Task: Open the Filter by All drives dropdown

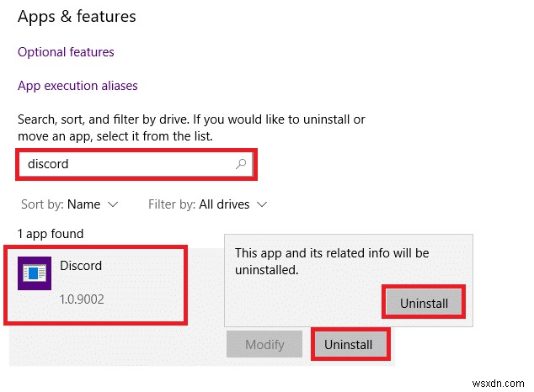Action: click(207, 204)
